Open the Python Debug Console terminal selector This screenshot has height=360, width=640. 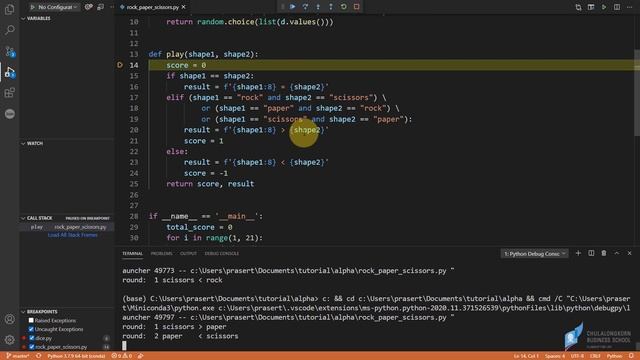[534, 253]
